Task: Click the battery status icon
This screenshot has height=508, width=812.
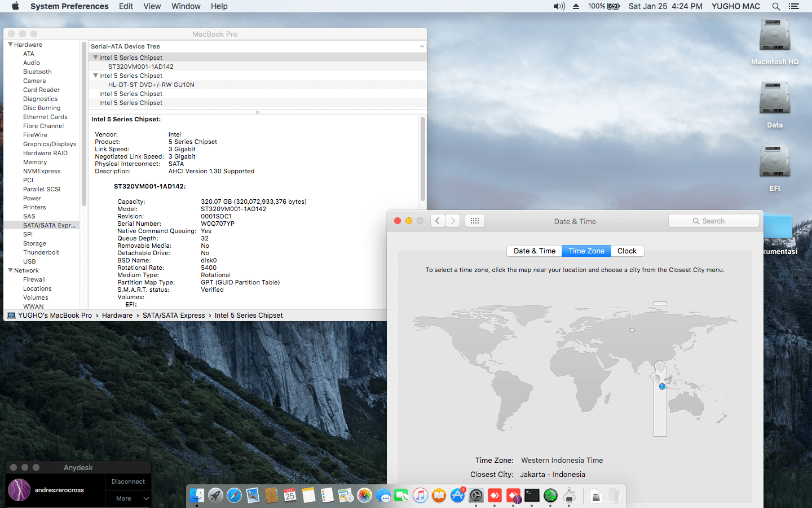Action: tap(614, 6)
